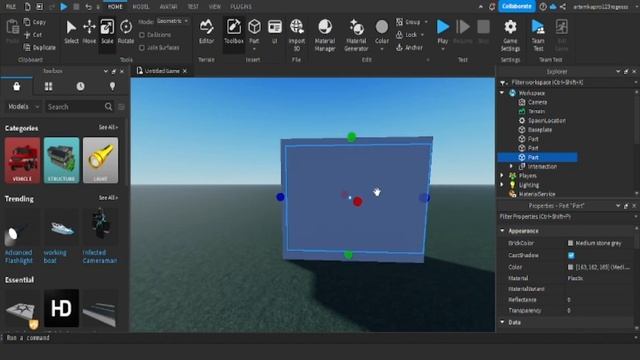Viewport: 640px width, 360px height.
Task: Open Toolbox creations lightbulb tab
Action: [x=112, y=87]
